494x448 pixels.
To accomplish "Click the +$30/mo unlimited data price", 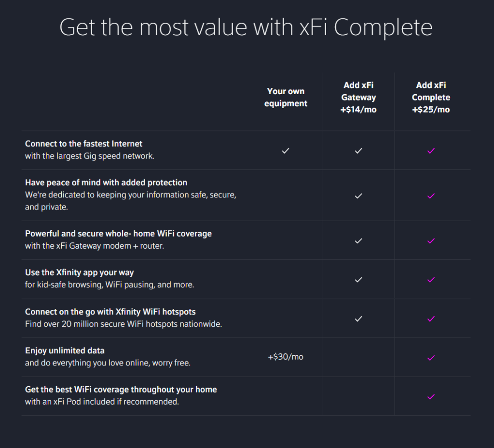I will tap(286, 357).
